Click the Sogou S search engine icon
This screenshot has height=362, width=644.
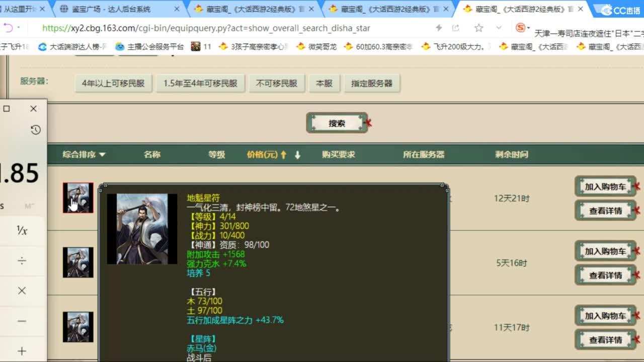[x=520, y=28]
